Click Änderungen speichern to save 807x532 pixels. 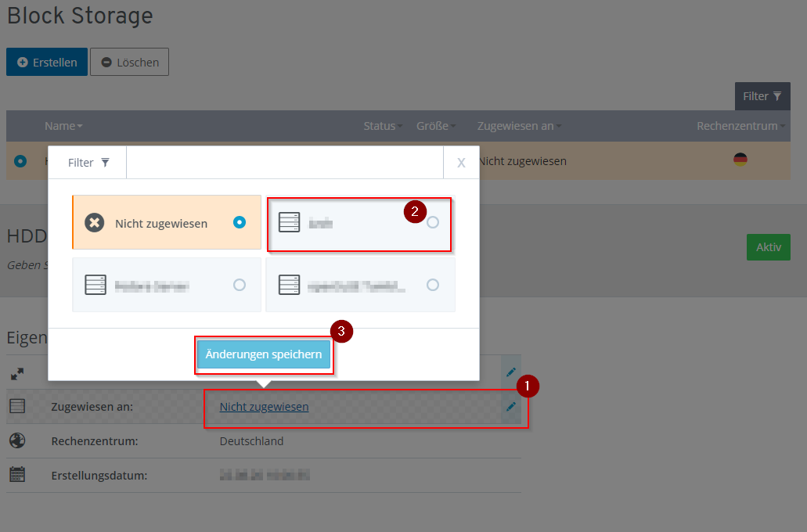[264, 354]
